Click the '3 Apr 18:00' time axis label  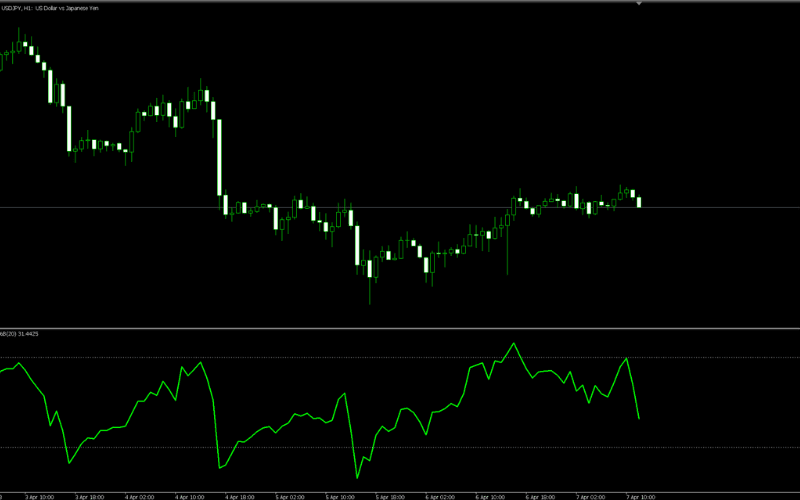88,495
